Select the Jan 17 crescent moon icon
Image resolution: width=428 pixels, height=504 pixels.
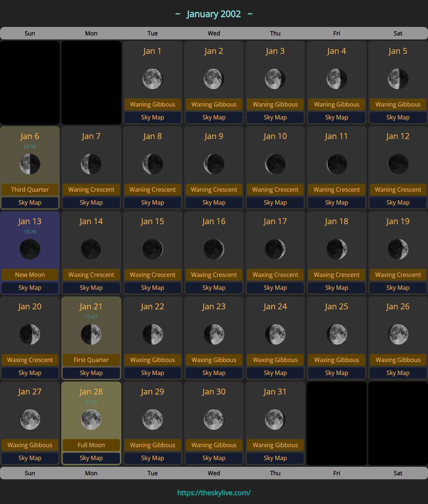click(275, 249)
